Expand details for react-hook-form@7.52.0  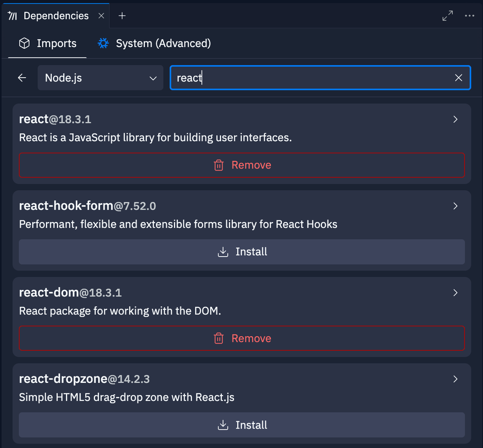455,206
